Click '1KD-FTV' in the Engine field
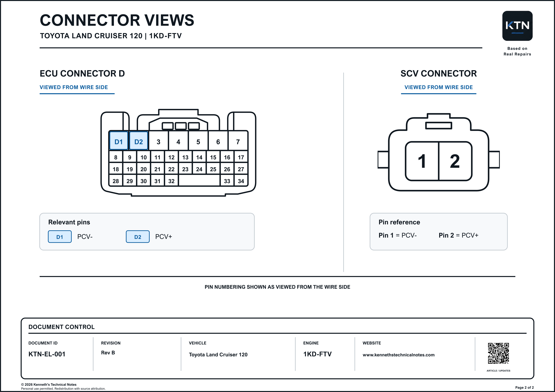The image size is (555, 392). [318, 354]
